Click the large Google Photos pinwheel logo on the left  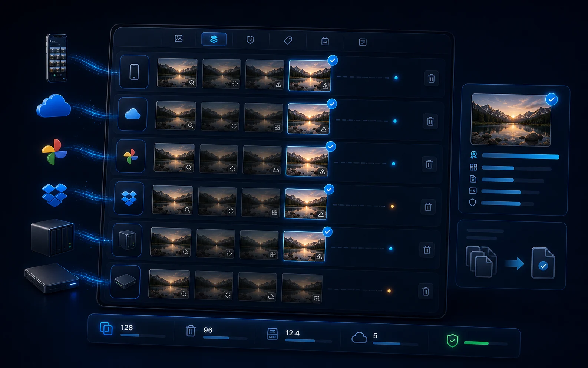(x=54, y=152)
